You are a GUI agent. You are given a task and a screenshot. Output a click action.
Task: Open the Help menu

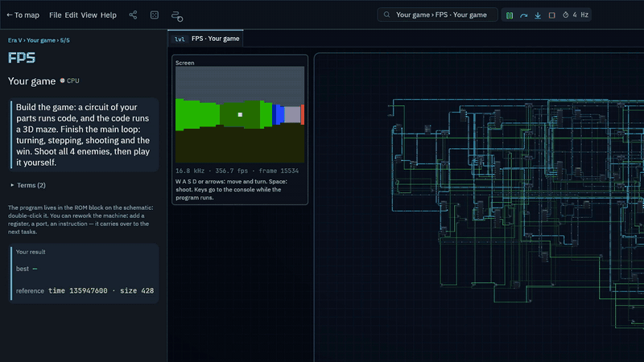click(x=109, y=15)
